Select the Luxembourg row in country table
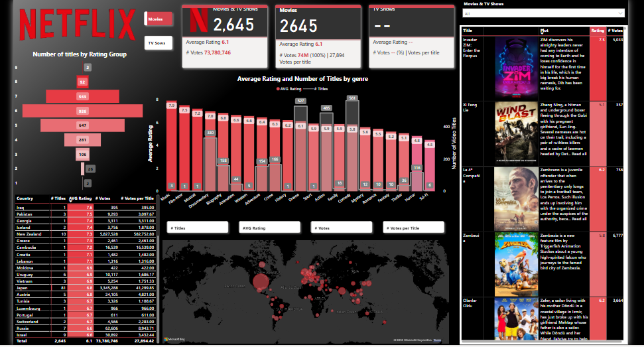This screenshot has width=644, height=347. coord(85,308)
